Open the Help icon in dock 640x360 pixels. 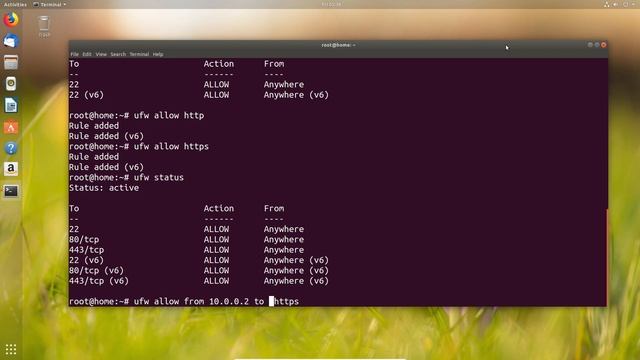pos(11,148)
